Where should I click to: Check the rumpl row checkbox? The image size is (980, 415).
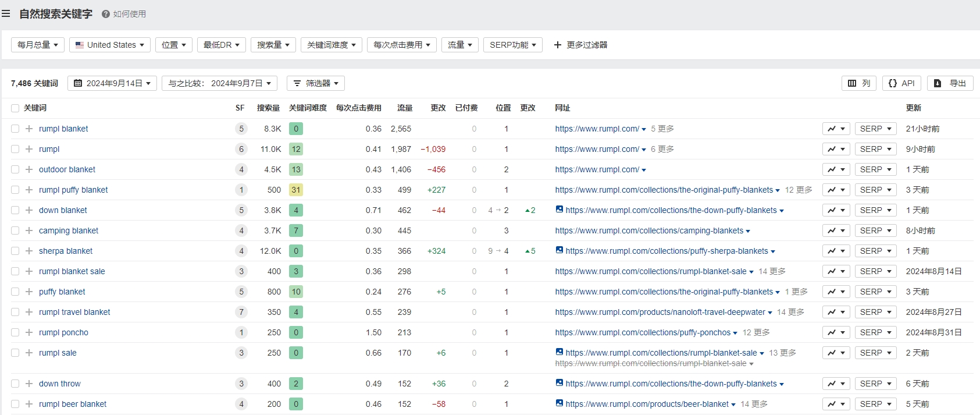pos(15,149)
